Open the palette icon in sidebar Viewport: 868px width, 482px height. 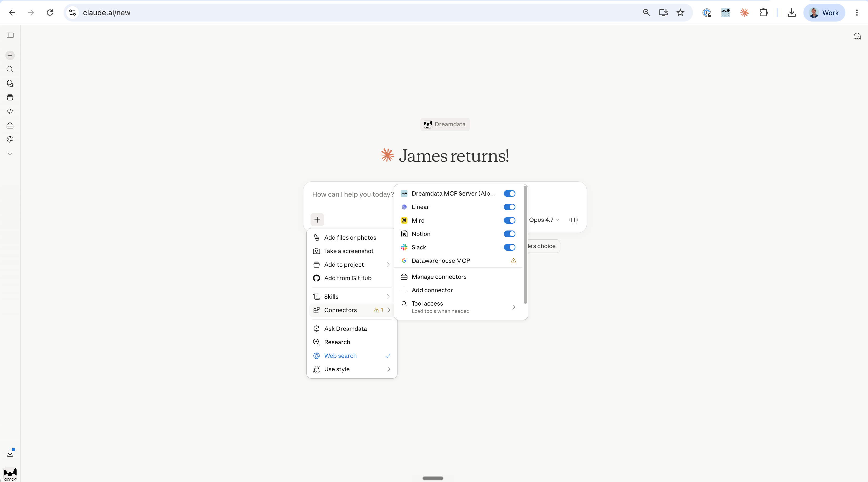[10, 139]
